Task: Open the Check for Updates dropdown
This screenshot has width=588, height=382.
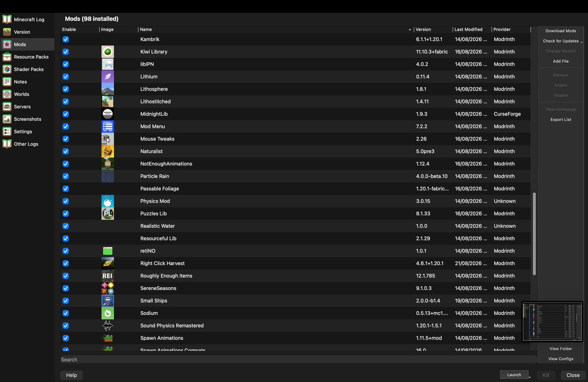Action: point(582,42)
